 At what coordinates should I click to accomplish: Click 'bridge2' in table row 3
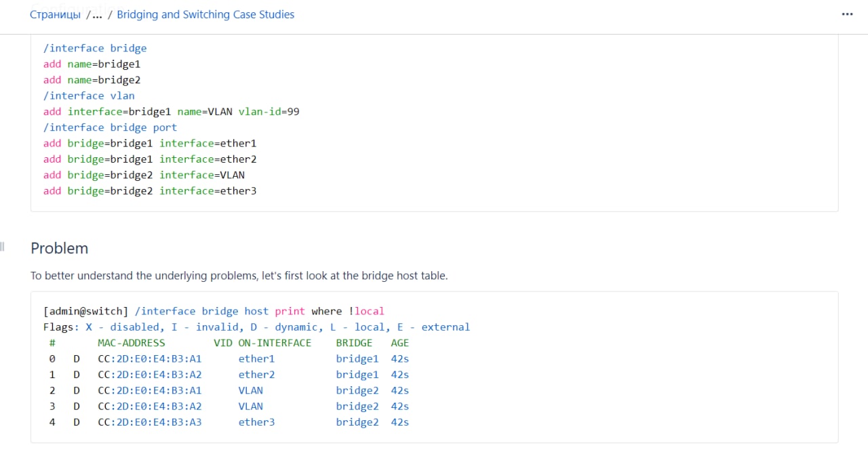click(357, 407)
